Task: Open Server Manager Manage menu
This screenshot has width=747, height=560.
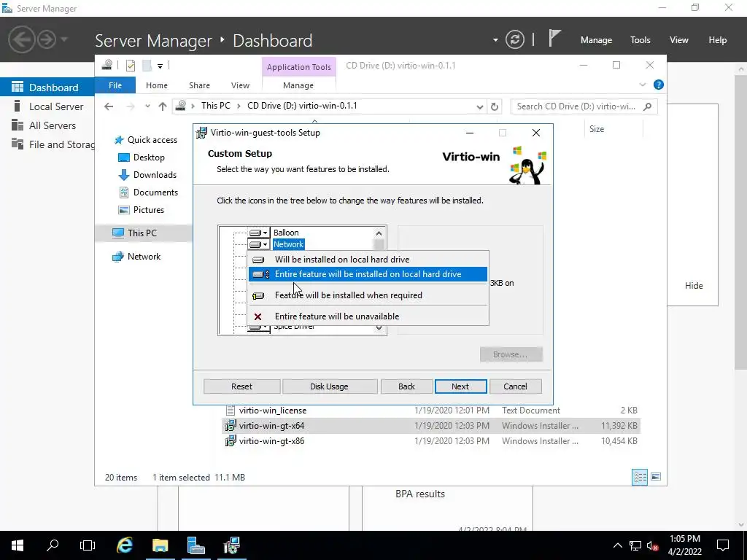Action: [x=596, y=40]
